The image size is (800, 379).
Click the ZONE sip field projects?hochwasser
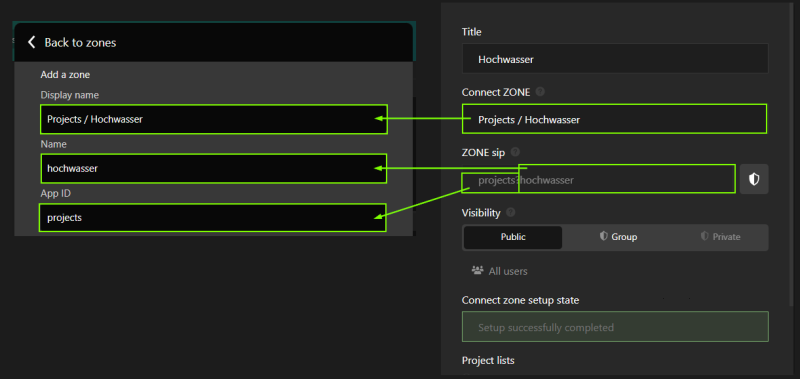[598, 180]
